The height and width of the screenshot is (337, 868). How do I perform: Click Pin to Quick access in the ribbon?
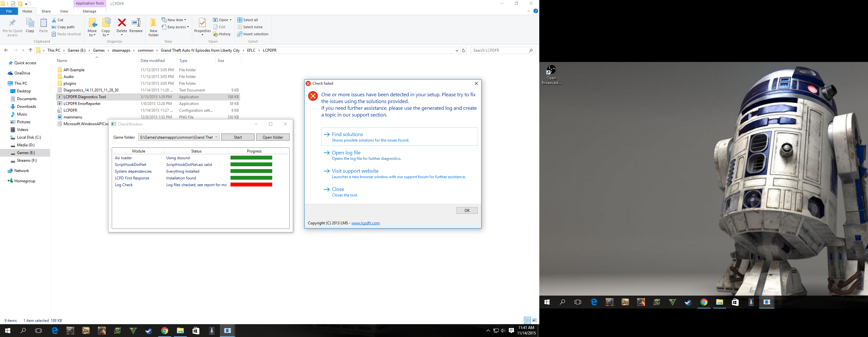tap(13, 28)
